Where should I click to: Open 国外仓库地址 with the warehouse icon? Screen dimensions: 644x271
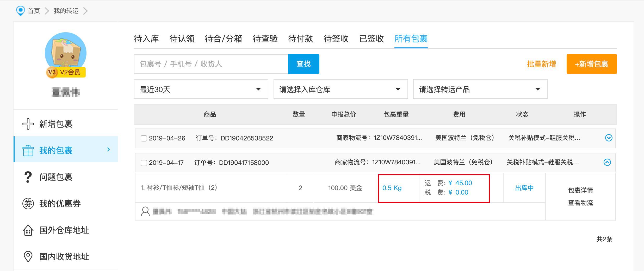pyautogui.click(x=28, y=230)
